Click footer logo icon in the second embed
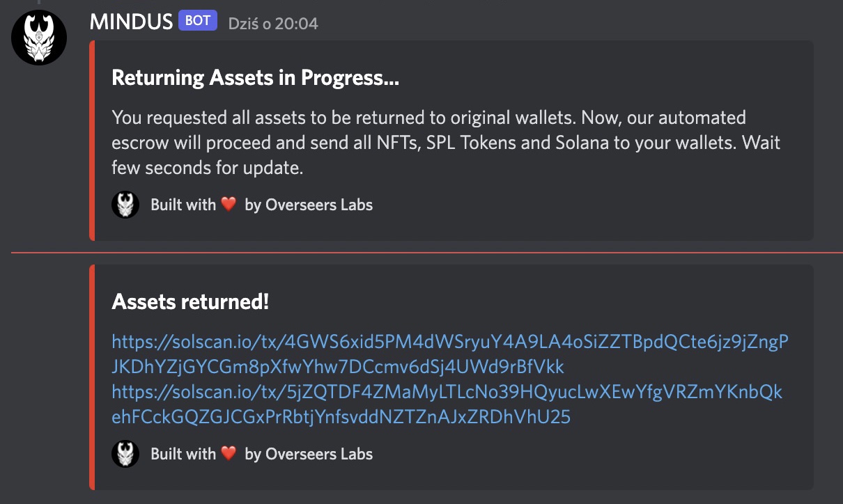This screenshot has height=504, width=843. click(x=125, y=454)
